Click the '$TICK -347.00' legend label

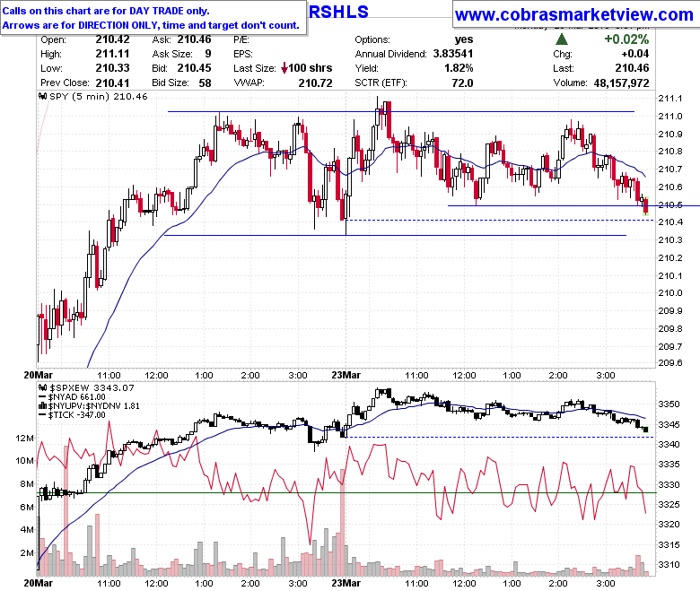click(77, 415)
